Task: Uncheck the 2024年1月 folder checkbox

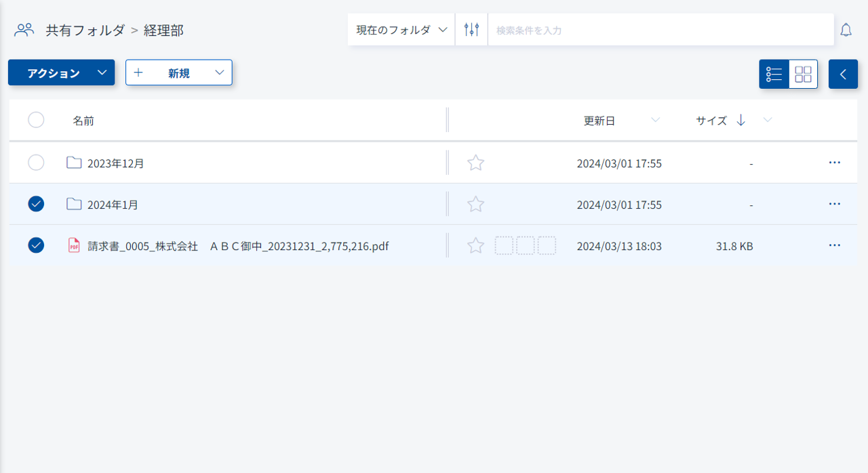Action: [36, 204]
